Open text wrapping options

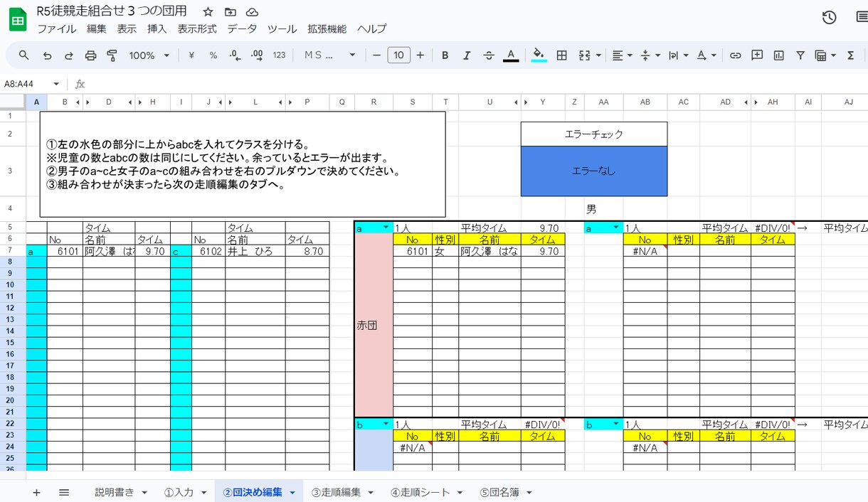click(x=678, y=55)
